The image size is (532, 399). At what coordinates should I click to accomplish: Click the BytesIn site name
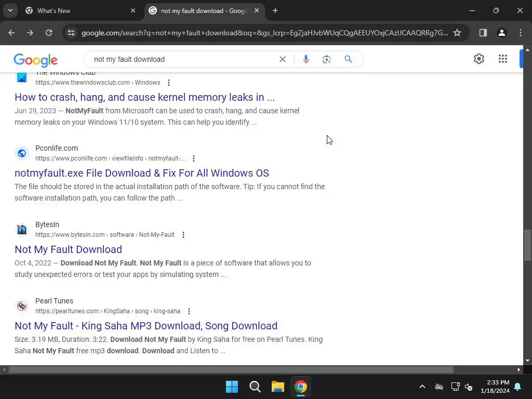pyautogui.click(x=47, y=224)
